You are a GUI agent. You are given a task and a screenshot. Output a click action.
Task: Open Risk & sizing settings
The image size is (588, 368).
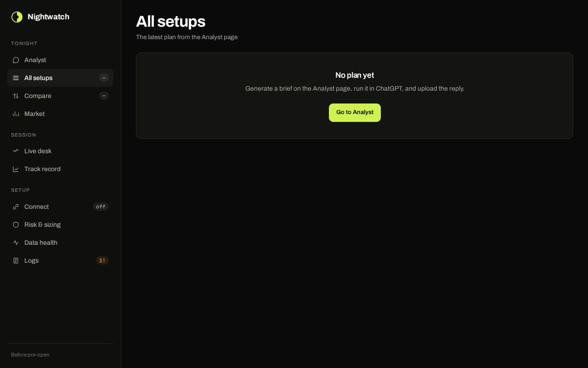(60, 225)
